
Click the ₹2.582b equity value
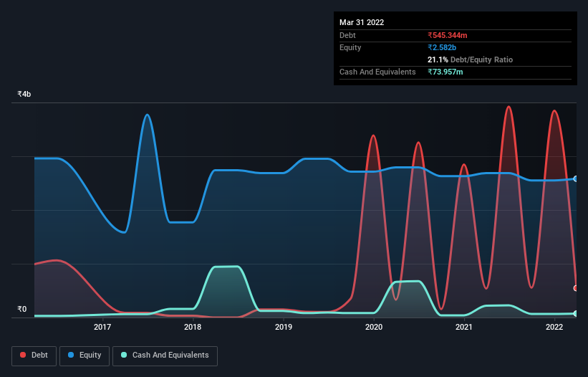tap(442, 47)
